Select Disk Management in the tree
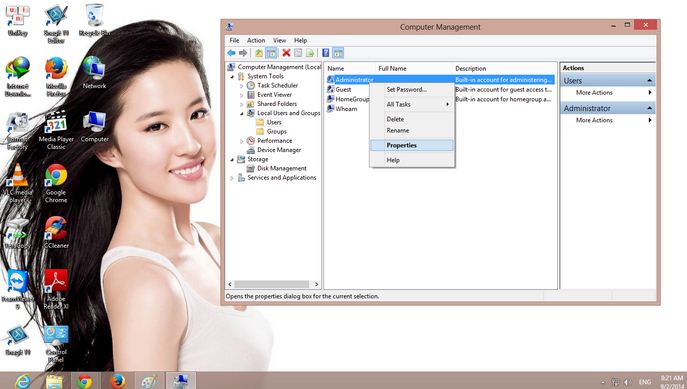 (276, 168)
